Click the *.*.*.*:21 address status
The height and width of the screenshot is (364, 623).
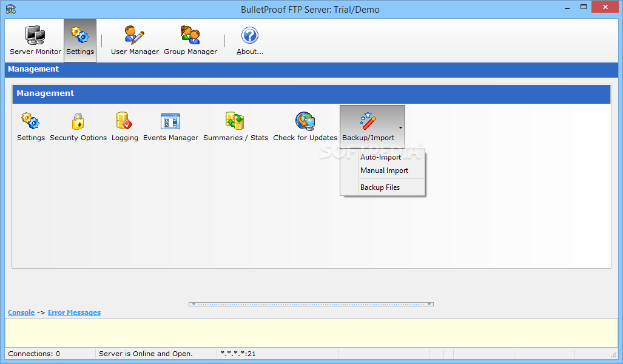click(238, 354)
